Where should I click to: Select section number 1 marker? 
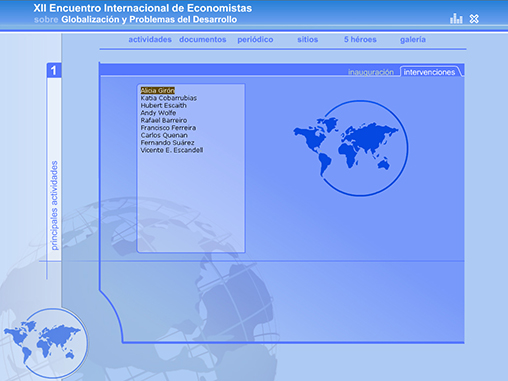[x=54, y=70]
